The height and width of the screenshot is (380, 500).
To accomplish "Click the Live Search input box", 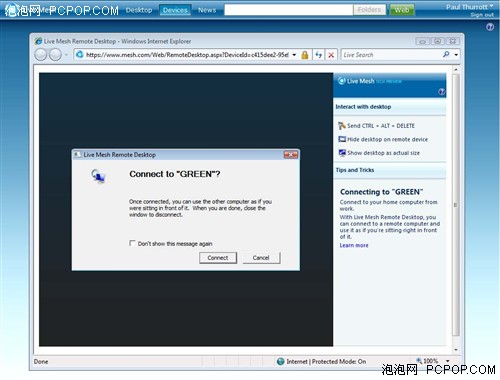I will (x=392, y=55).
